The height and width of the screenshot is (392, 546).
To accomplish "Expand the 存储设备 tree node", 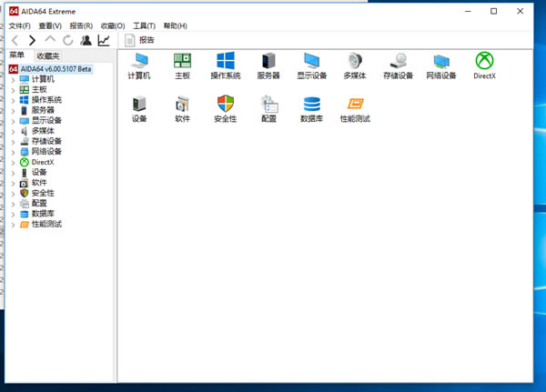I will click(13, 141).
